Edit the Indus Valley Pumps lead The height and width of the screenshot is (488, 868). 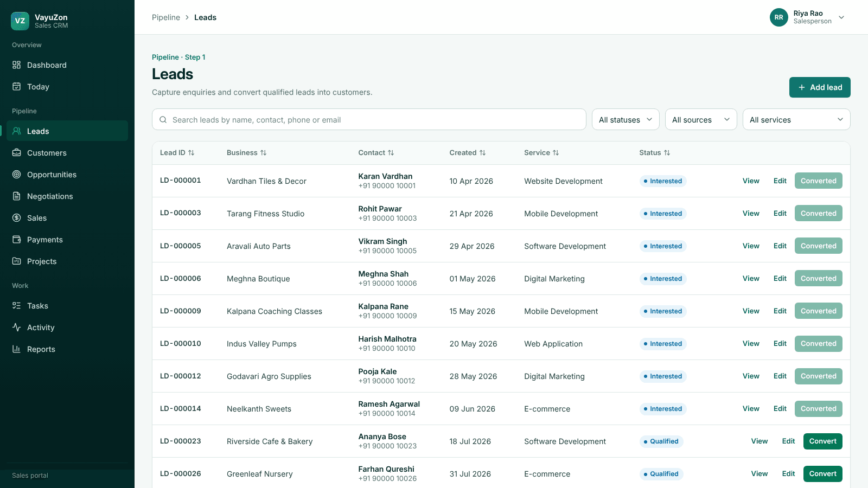[x=780, y=344]
